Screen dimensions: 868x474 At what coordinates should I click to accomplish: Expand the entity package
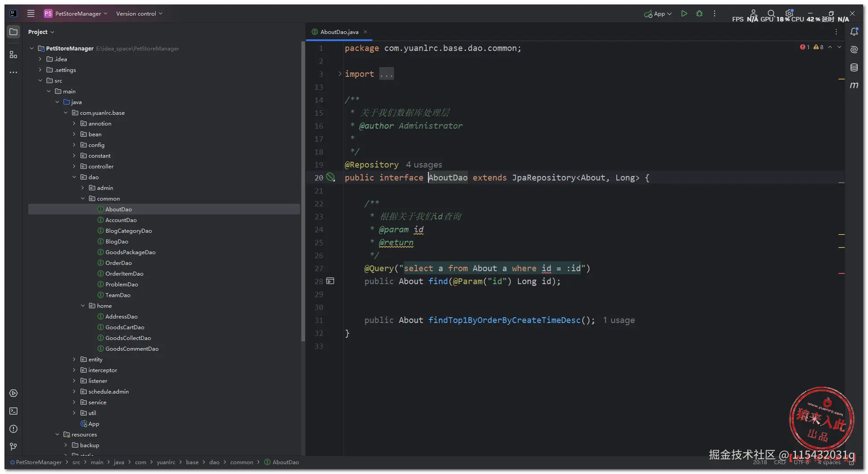[74, 359]
